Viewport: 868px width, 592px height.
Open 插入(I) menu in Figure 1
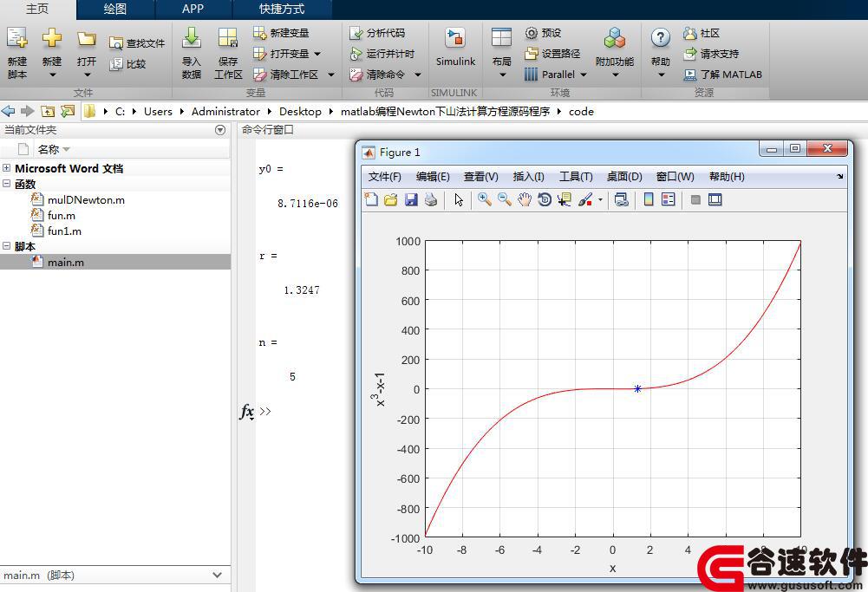coord(529,177)
